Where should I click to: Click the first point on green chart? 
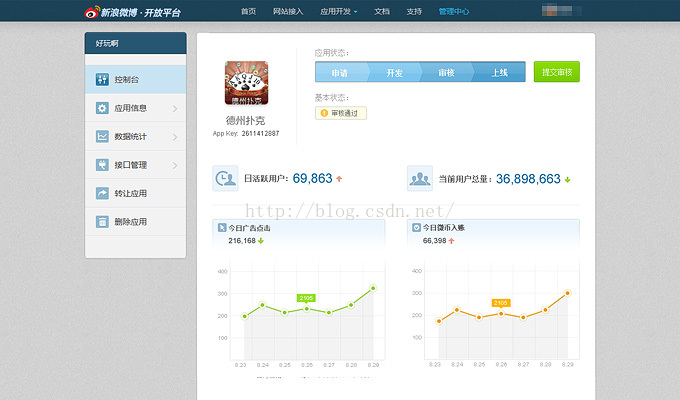(245, 316)
